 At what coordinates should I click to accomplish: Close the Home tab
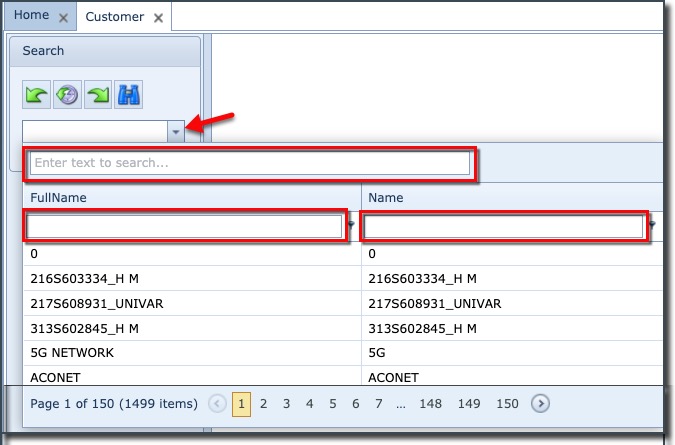coord(64,18)
